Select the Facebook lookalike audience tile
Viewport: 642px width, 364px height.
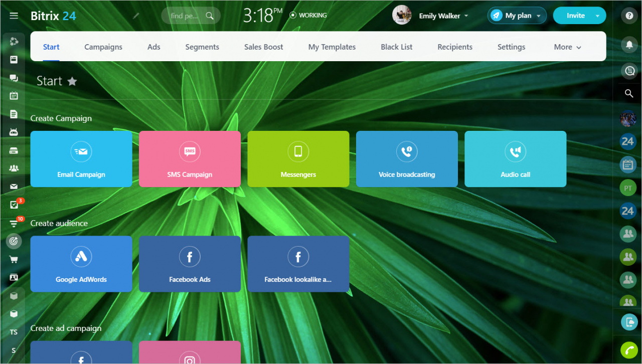[x=298, y=264]
